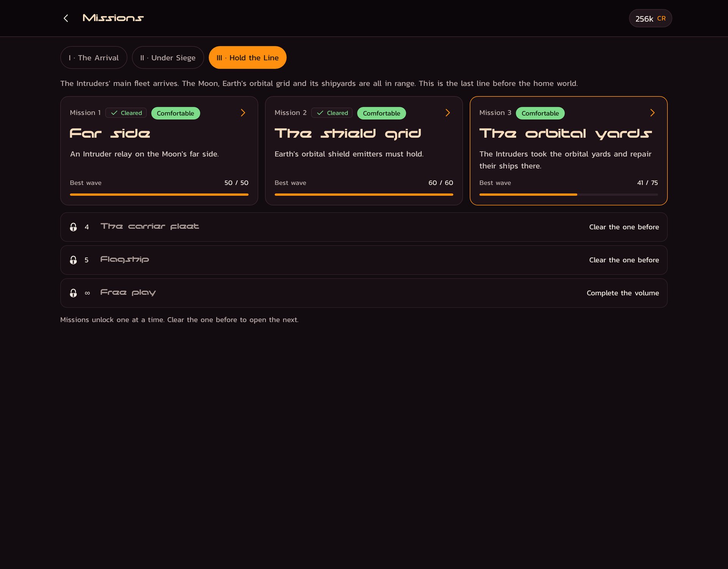Click Clear the one before on Flagship row
Screen dimensions: 728x569
pyautogui.click(x=624, y=260)
